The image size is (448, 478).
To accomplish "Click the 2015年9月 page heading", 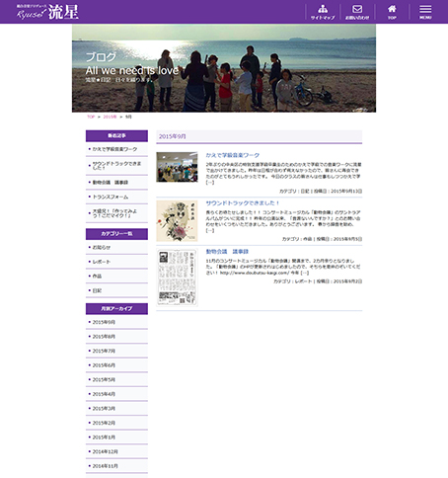I will (x=173, y=136).
